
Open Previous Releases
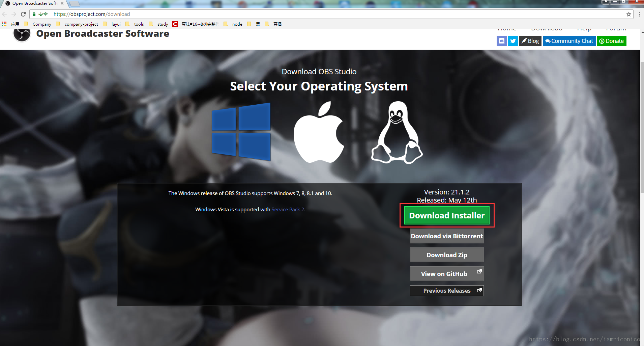pyautogui.click(x=447, y=291)
